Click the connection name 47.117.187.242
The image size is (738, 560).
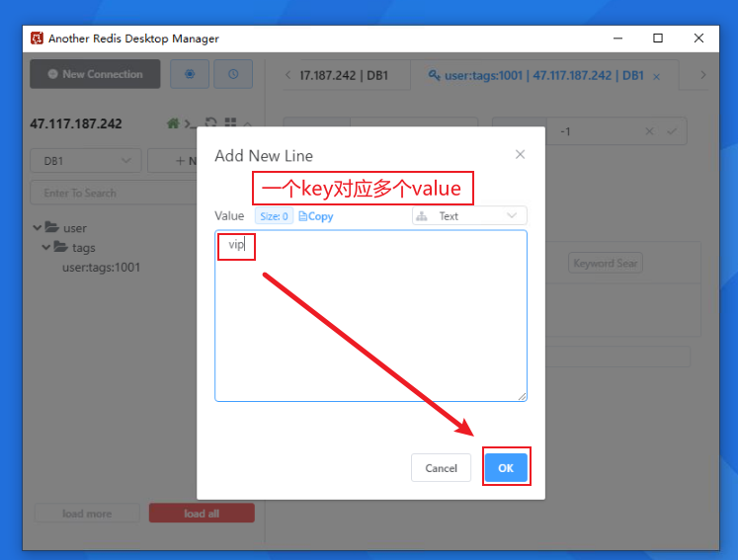pos(76,123)
